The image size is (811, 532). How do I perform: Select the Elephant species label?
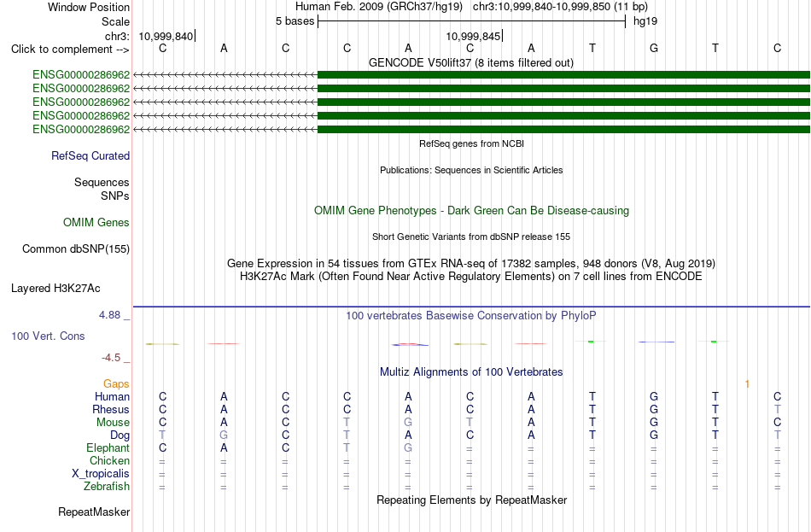(x=108, y=448)
